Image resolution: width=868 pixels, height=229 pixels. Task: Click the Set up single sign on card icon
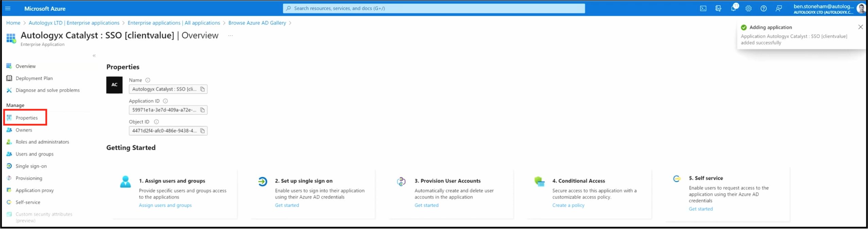tap(262, 182)
